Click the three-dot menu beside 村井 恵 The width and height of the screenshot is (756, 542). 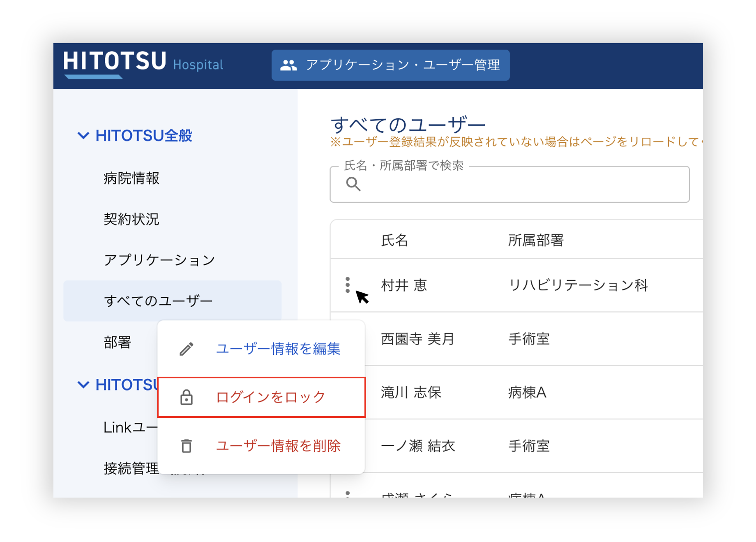coord(348,285)
